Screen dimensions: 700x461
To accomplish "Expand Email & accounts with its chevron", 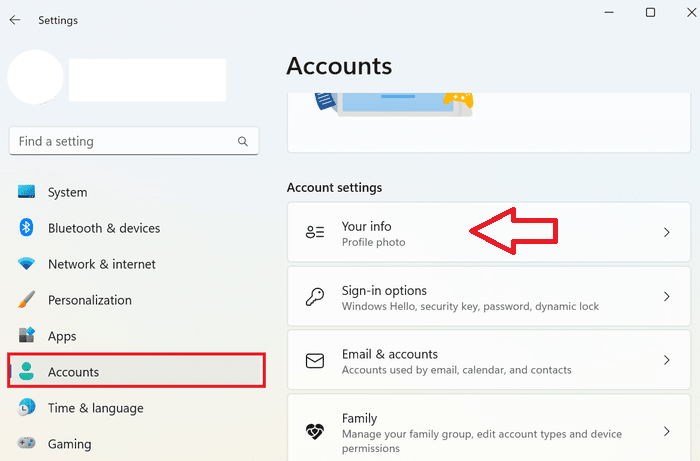I will 667,360.
